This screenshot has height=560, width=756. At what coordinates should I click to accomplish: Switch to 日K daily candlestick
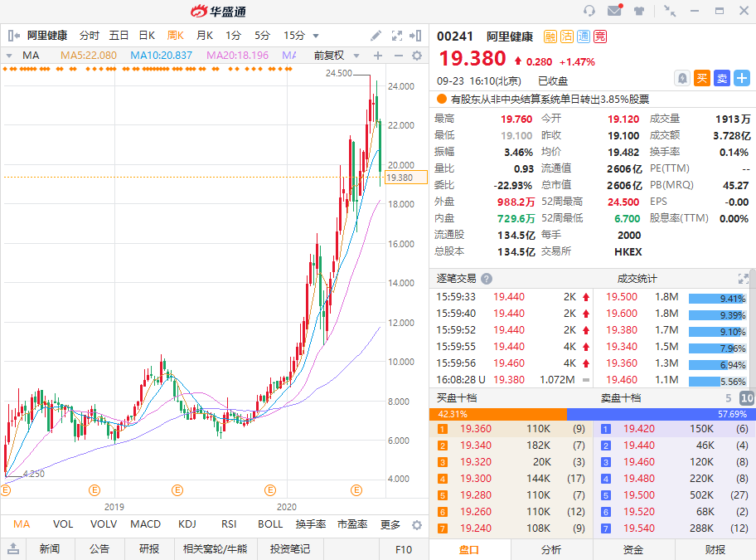[x=147, y=35]
